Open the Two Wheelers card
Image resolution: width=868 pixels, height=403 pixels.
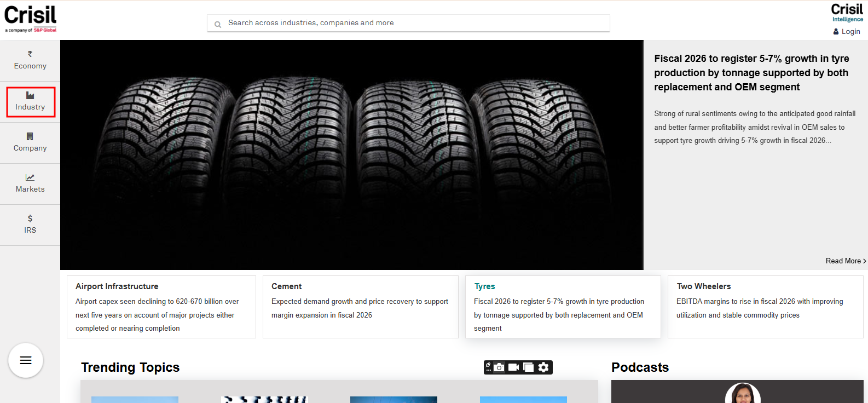point(765,307)
